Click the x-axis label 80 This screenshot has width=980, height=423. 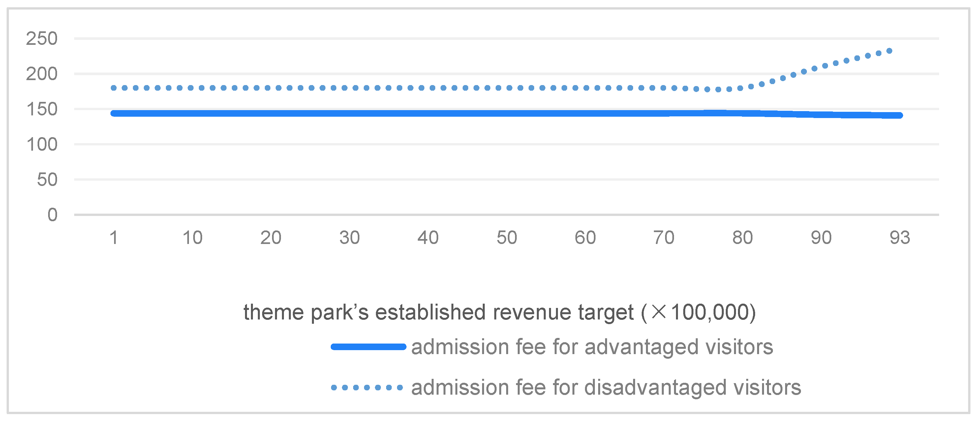pyautogui.click(x=742, y=238)
